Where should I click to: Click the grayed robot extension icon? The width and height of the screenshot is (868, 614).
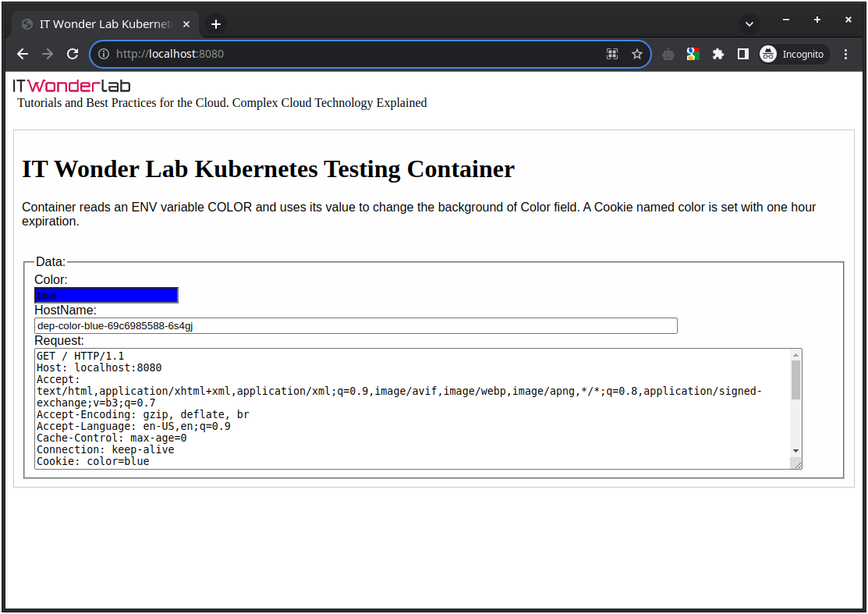[x=668, y=54]
